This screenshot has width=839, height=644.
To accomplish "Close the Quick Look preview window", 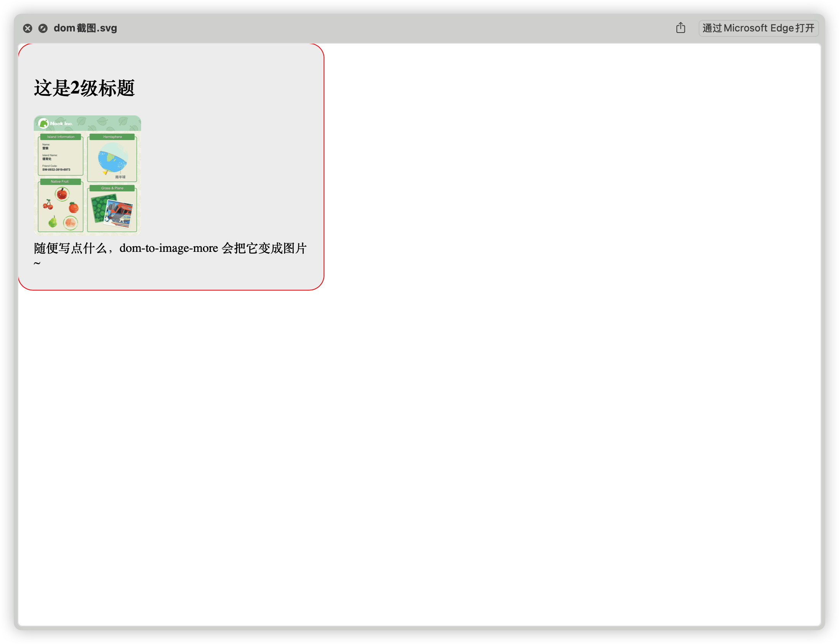I will coord(28,28).
